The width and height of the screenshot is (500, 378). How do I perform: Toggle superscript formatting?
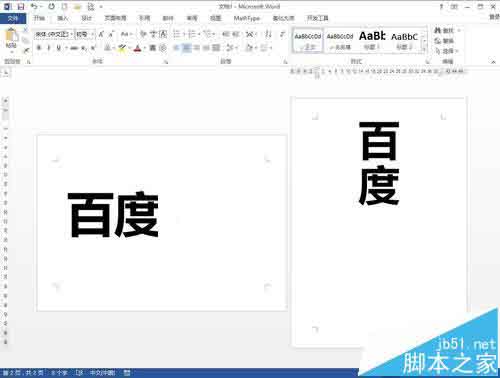tap(93, 48)
